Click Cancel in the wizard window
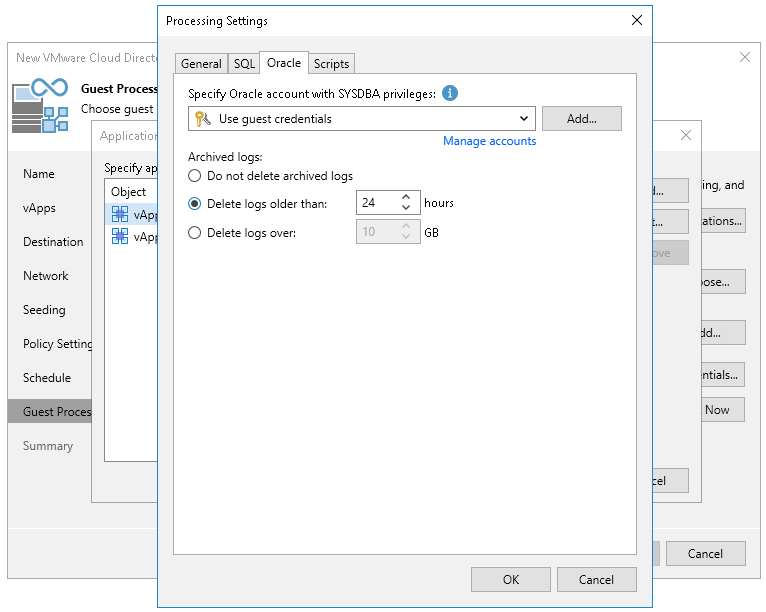766x612 pixels. click(x=705, y=553)
